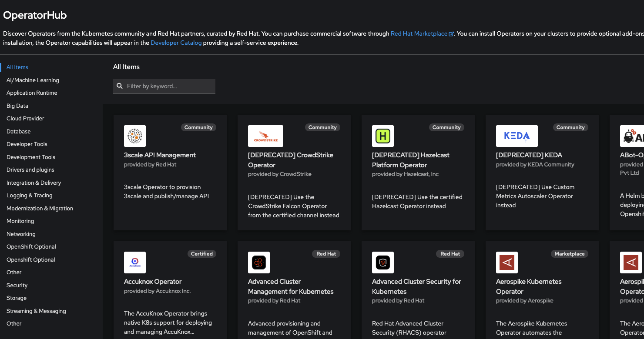Click the Accuknox Operator logo
The image size is (644, 339).
pyautogui.click(x=135, y=263)
